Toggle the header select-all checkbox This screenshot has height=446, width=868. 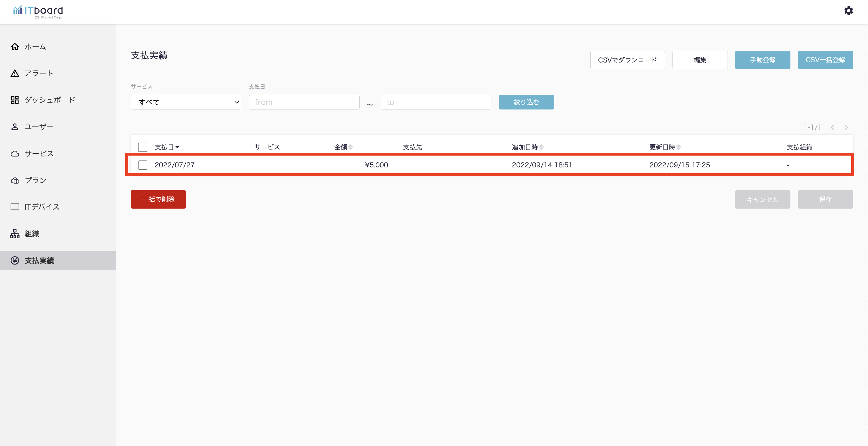tap(142, 147)
